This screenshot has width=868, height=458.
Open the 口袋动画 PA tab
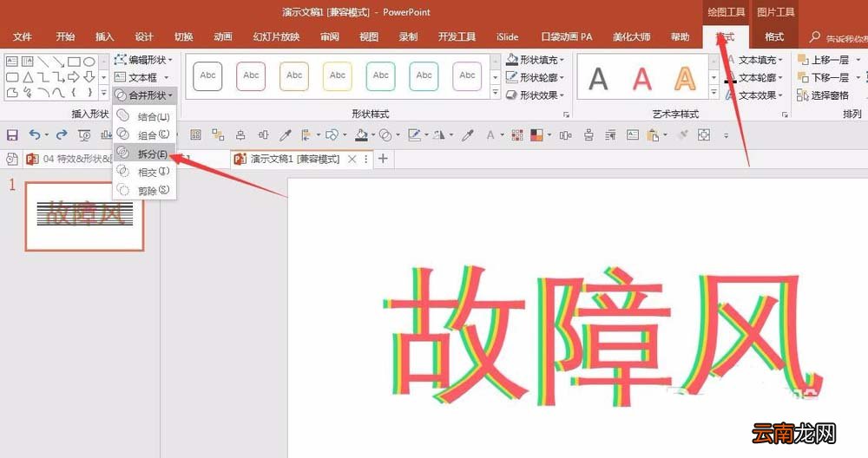coord(567,36)
